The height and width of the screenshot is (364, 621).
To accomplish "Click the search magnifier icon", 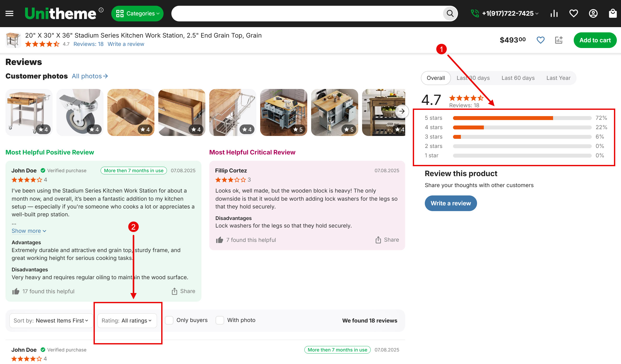I will [x=450, y=13].
